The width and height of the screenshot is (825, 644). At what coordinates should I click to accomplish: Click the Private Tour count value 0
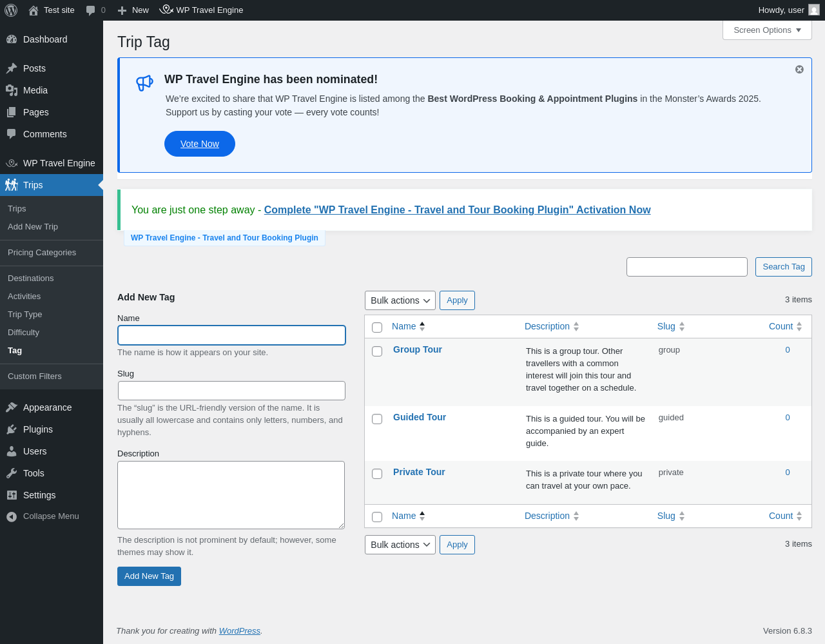click(x=788, y=473)
